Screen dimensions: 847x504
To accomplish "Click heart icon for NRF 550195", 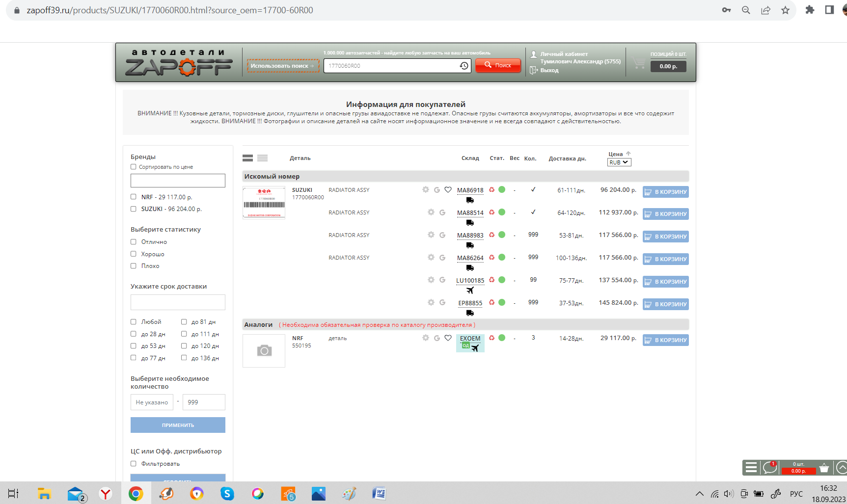I will (x=448, y=338).
